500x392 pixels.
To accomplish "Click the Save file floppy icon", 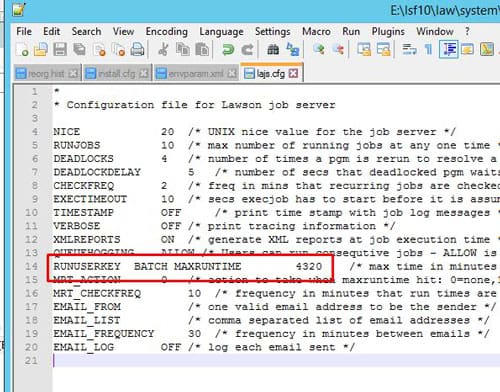I will [60, 50].
